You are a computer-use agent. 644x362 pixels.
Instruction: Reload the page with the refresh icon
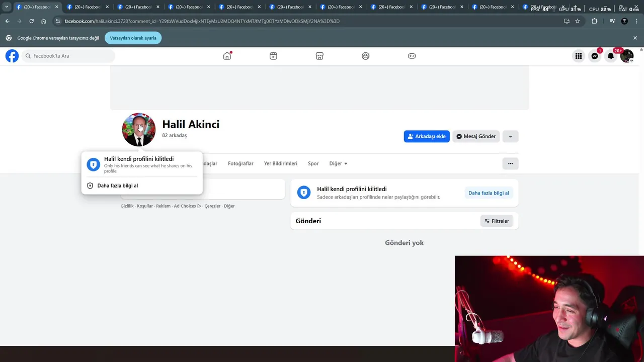(x=31, y=21)
